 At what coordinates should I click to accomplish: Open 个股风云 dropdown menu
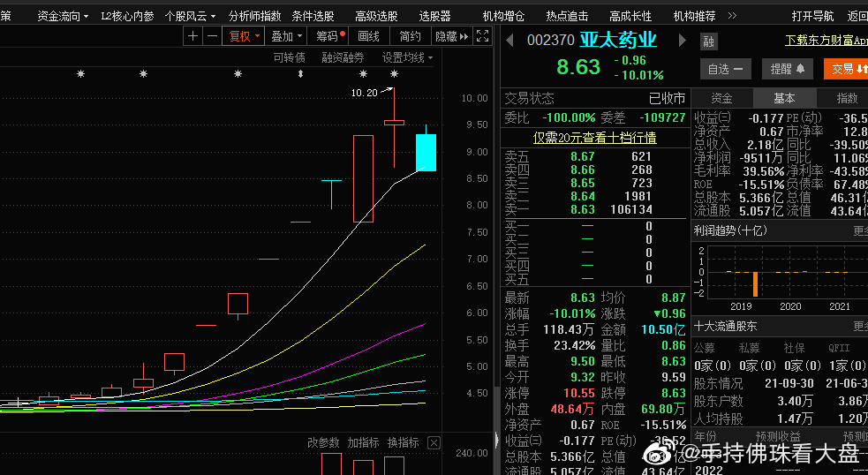(x=190, y=16)
